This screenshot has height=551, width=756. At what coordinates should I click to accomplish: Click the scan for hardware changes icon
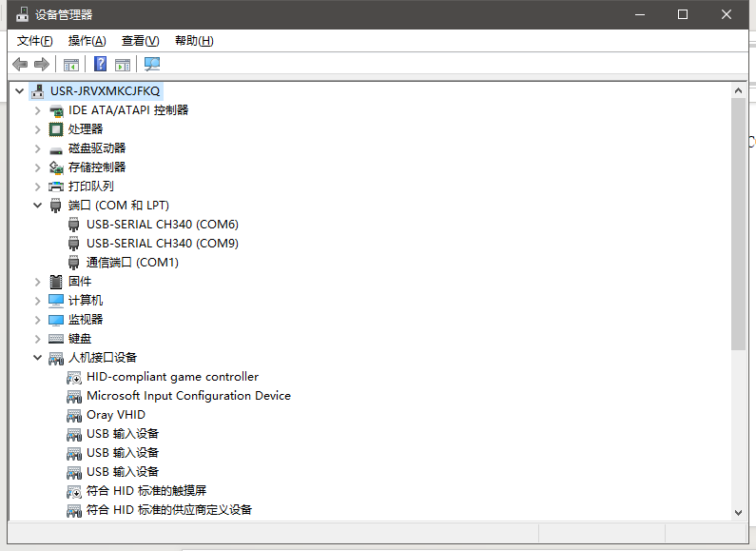pos(151,64)
